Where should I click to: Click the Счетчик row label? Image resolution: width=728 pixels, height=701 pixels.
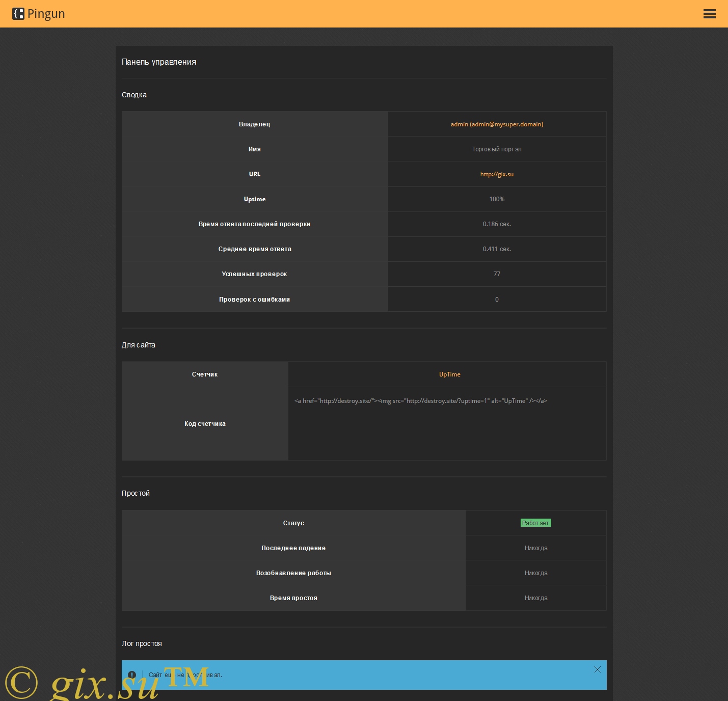[205, 374]
